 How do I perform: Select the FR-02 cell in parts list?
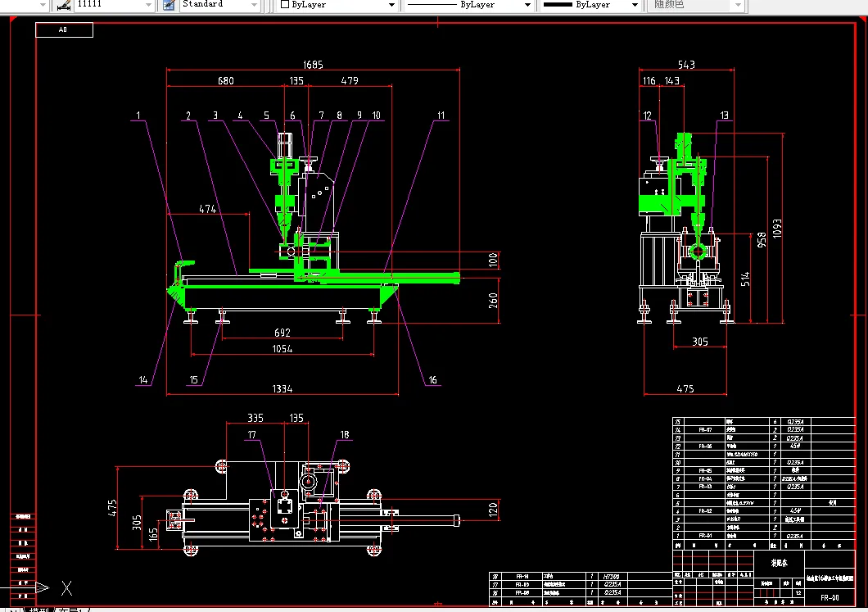click(x=705, y=511)
